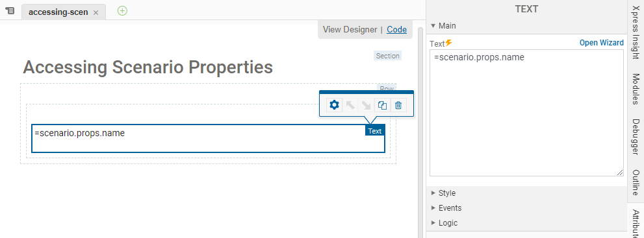Screen dimensions: 644x238
Task: Open settings gear in element toolbar
Action: coord(334,105)
